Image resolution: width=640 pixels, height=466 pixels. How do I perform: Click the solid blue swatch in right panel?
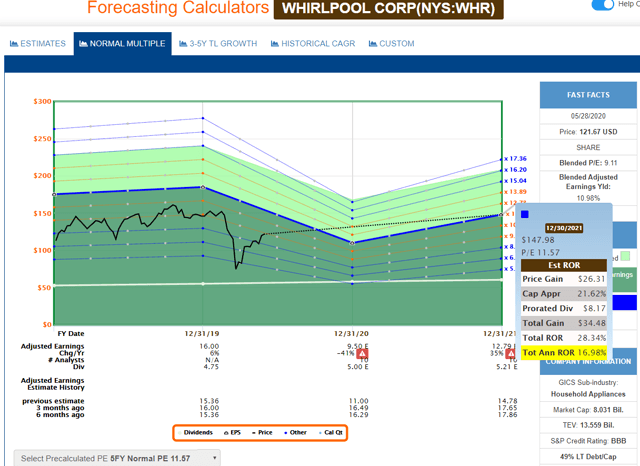coord(624,303)
